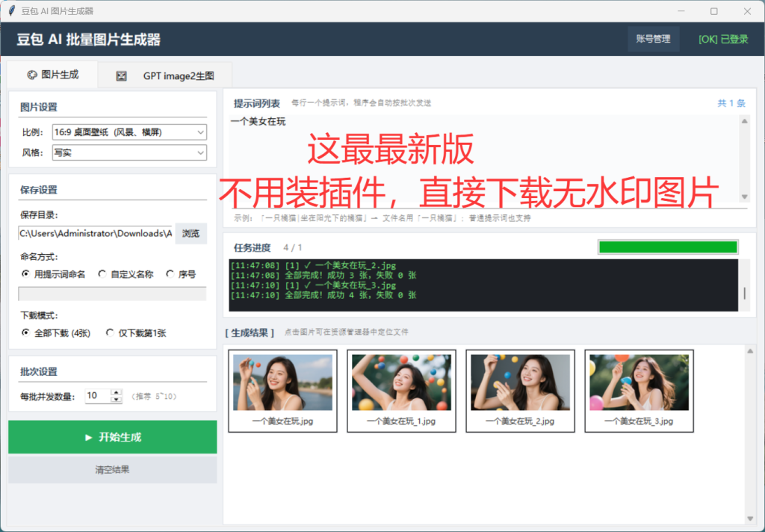Decrease batch count with down arrow

click(116, 399)
